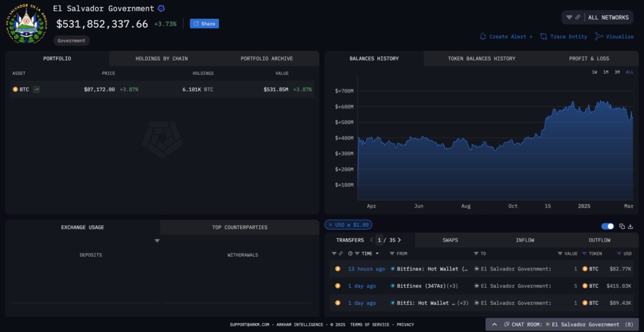Image resolution: width=644 pixels, height=332 pixels.
Task: Select the 1M chart range
Action: pyautogui.click(x=606, y=72)
